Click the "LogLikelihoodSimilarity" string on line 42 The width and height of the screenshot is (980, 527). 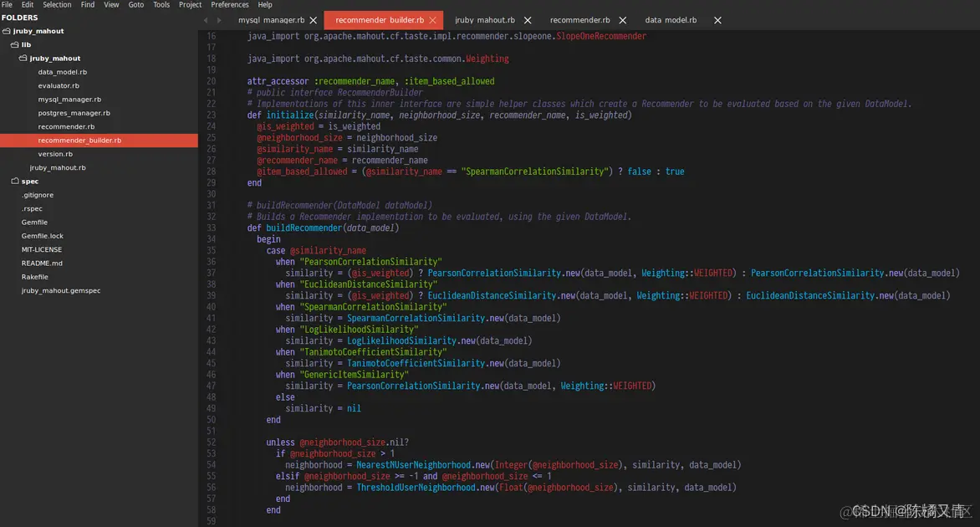coord(359,330)
